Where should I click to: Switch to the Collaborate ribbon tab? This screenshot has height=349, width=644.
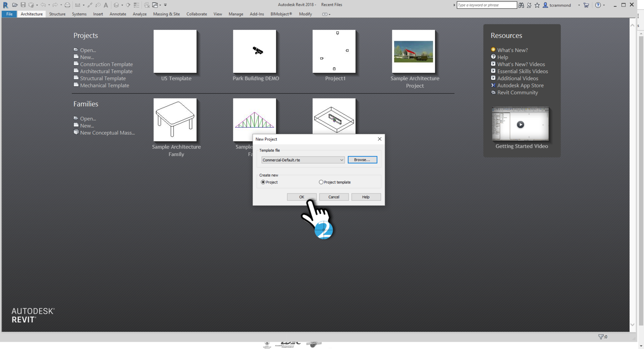pos(197,14)
